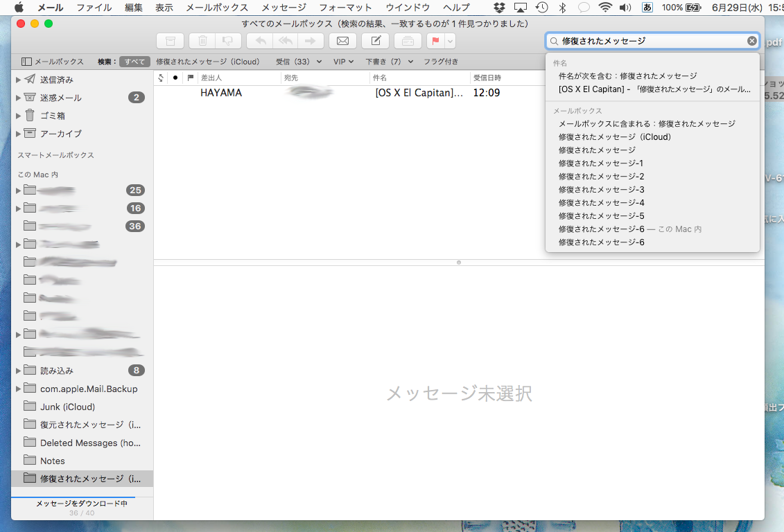Click the 受信日時 column header
784x532 pixels.
click(507, 78)
